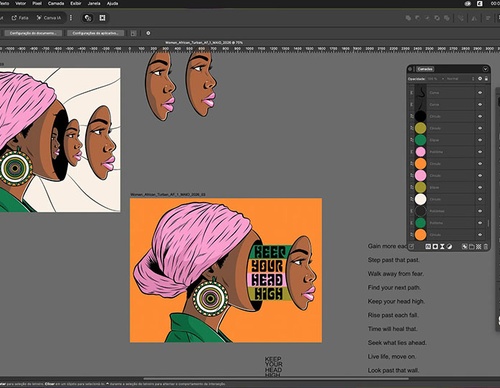Hide the pink Polilinha layer

point(480,152)
